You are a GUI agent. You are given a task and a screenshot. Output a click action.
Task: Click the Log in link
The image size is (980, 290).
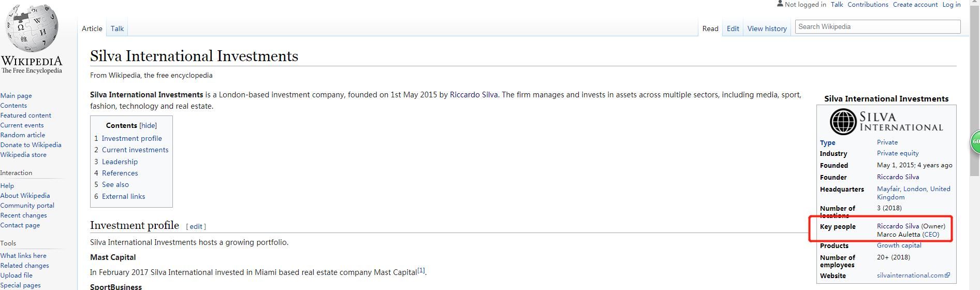pos(951,5)
